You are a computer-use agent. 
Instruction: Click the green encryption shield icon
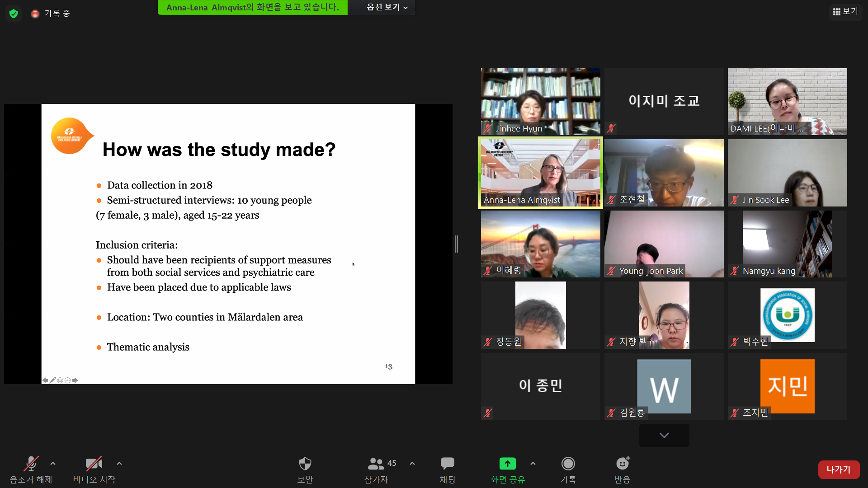pos(14,14)
